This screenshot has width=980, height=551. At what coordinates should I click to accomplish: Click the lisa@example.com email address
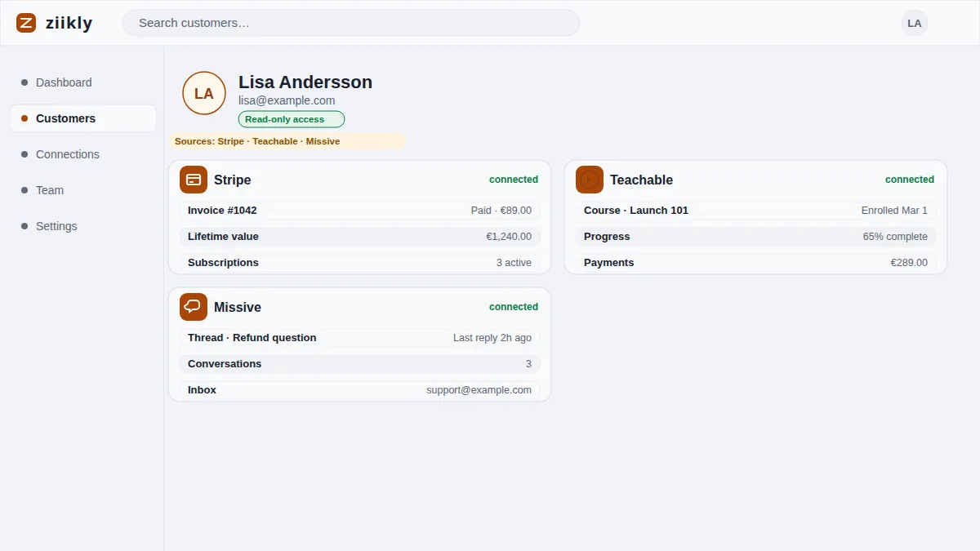287,100
